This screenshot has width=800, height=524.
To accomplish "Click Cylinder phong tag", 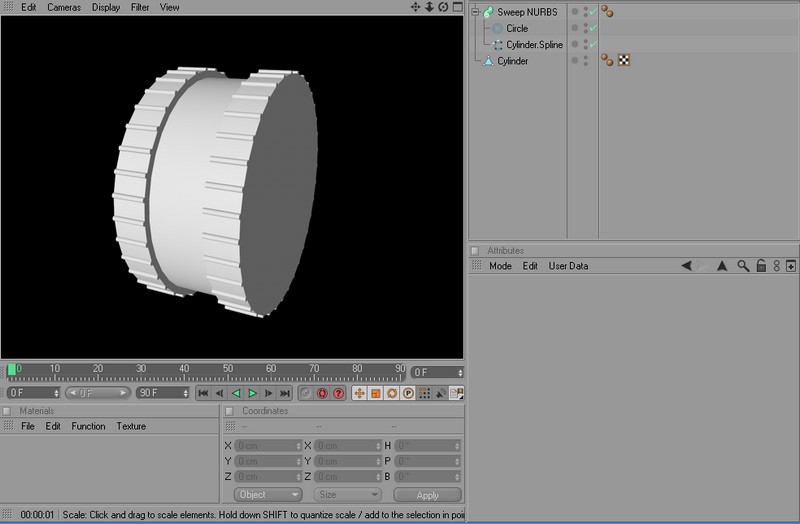I will click(607, 60).
